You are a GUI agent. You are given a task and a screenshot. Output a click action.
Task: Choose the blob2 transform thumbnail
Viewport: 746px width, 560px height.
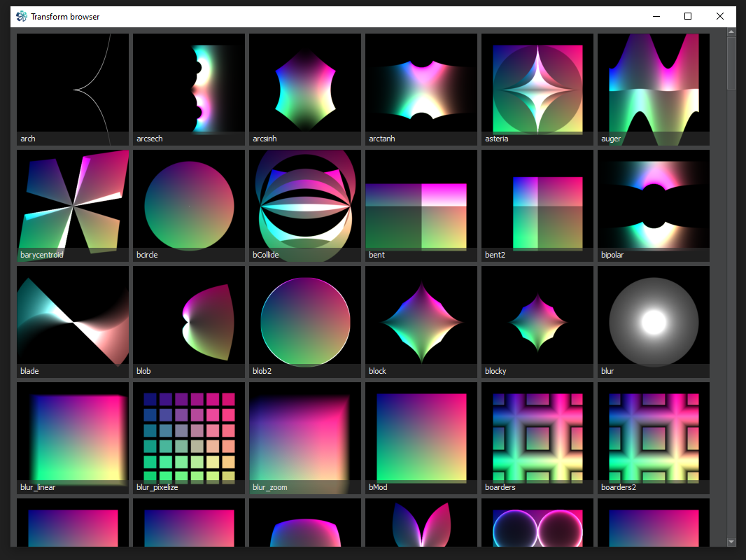tap(305, 321)
